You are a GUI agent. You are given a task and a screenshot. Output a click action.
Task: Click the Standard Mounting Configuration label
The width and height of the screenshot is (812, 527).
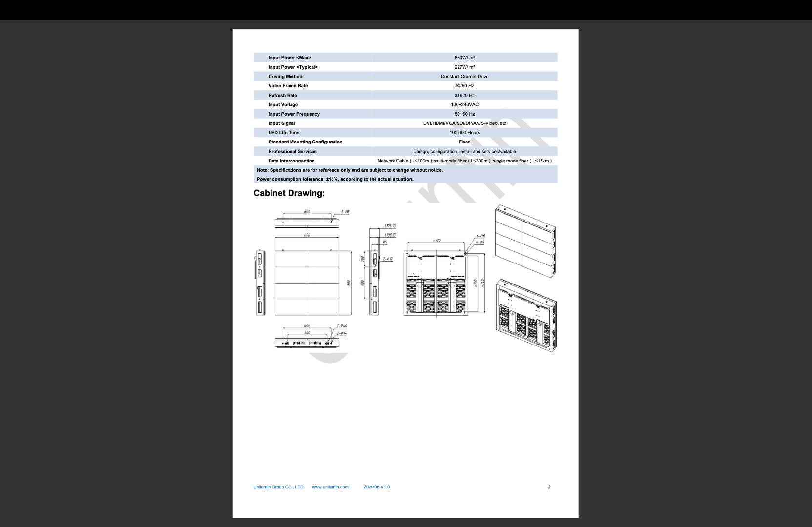[305, 142]
